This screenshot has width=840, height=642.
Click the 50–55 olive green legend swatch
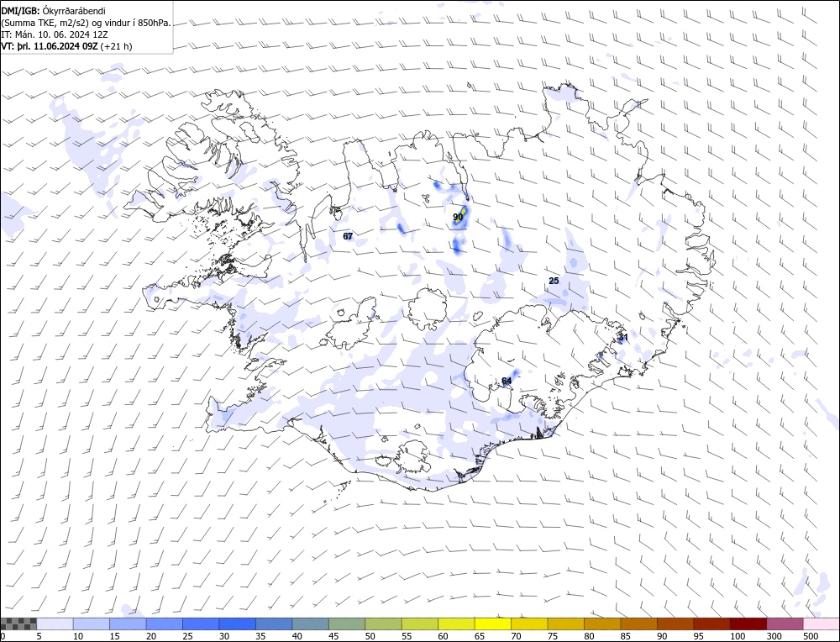tap(383, 624)
